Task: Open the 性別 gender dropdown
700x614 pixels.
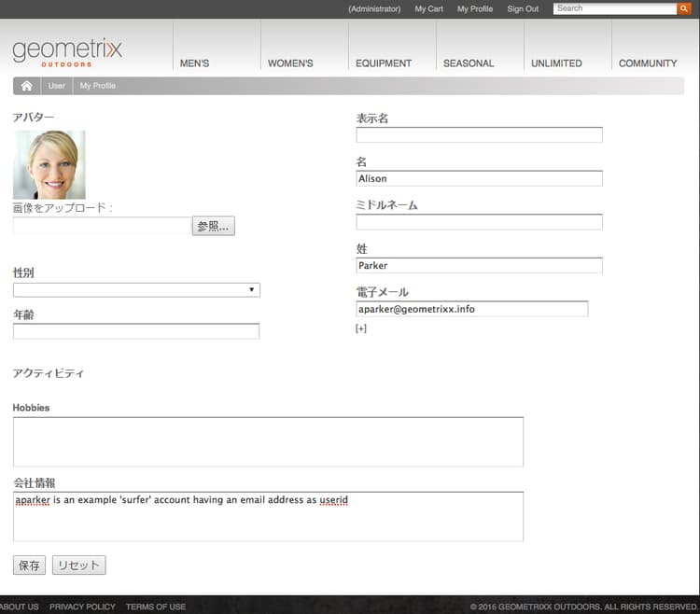Action: click(136, 290)
